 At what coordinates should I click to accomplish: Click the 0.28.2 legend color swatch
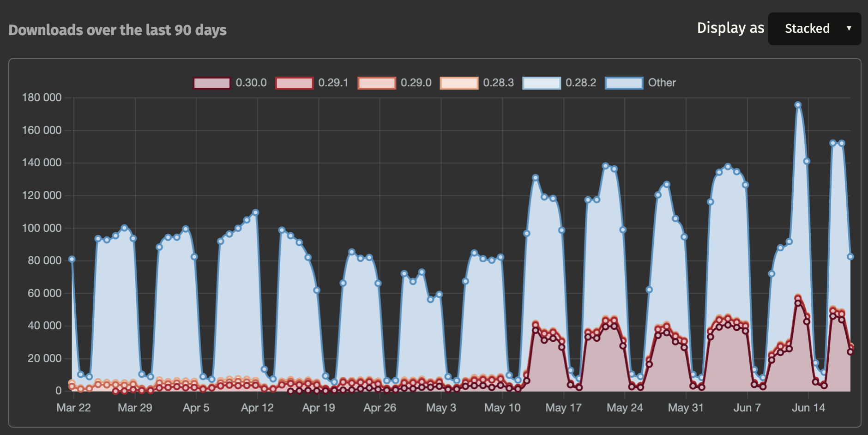tap(541, 83)
